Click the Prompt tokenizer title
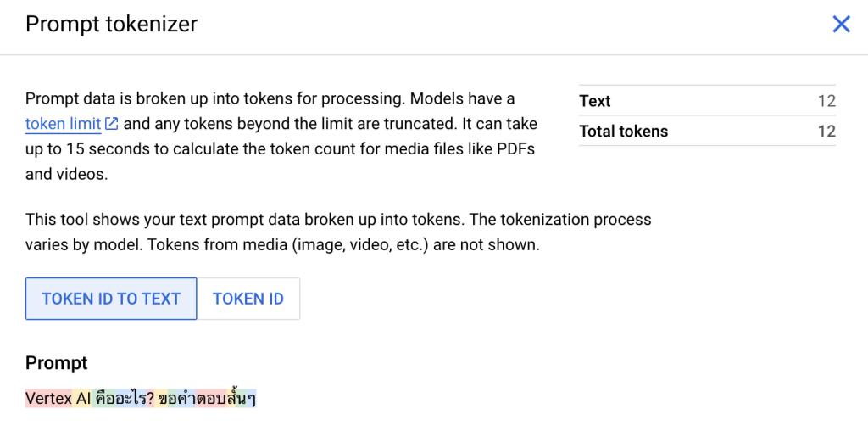This screenshot has width=868, height=431. pos(111,25)
